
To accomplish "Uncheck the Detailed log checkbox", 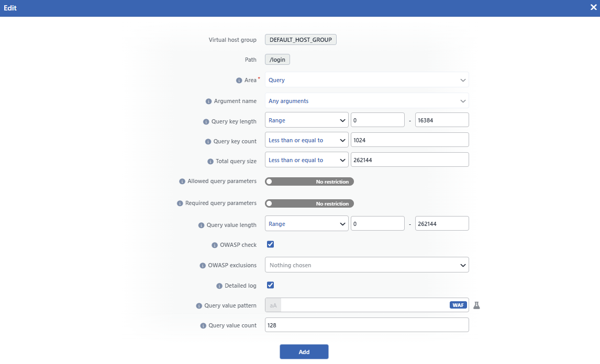I will click(271, 285).
